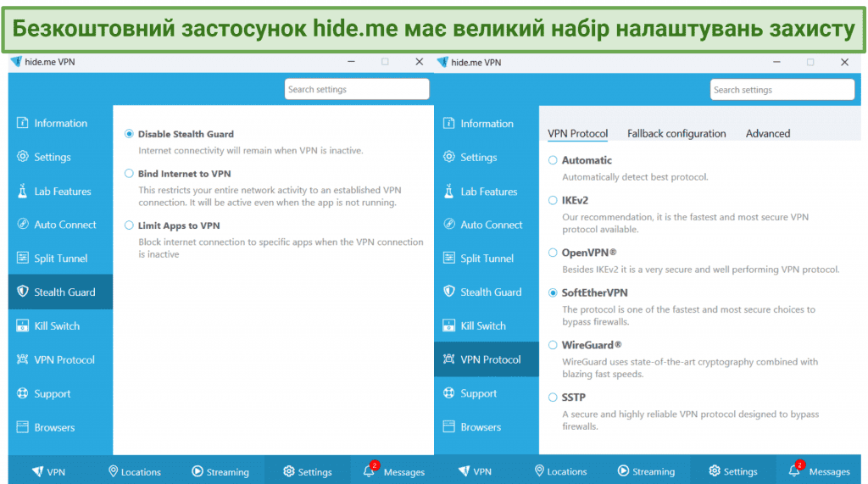Click right window 'hide.me VPN' title text
The width and height of the screenshot is (868, 484).
[476, 63]
